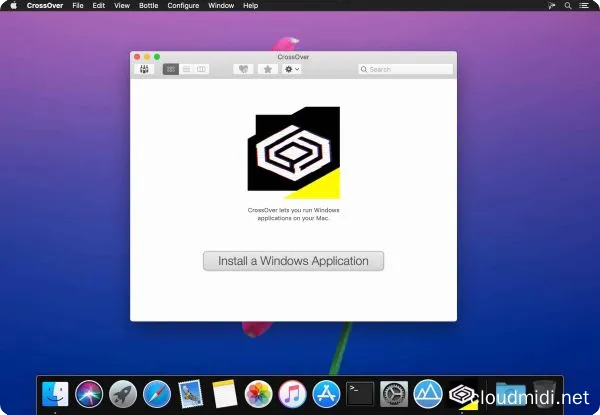Open the Help menu

pyautogui.click(x=250, y=5)
